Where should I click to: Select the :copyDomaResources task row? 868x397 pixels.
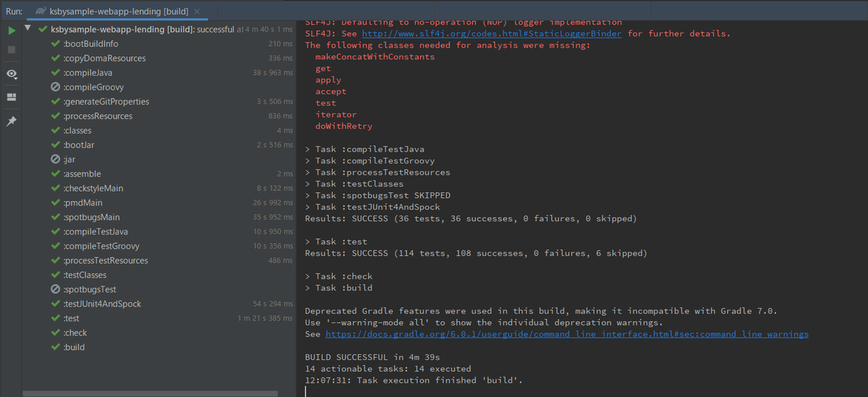tap(159, 58)
